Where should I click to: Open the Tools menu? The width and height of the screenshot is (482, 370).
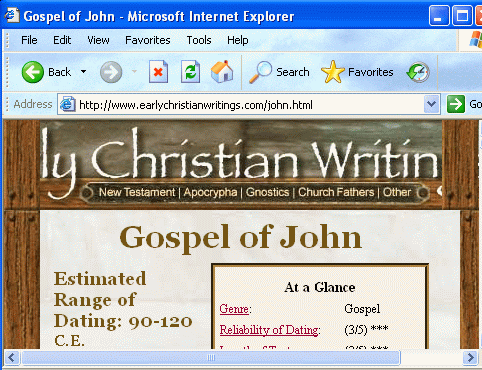coord(199,40)
